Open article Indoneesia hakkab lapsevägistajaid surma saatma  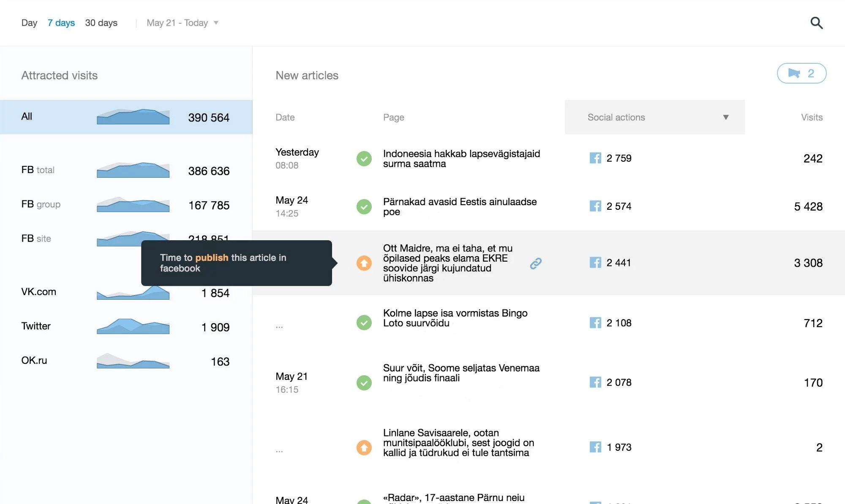coord(461,159)
